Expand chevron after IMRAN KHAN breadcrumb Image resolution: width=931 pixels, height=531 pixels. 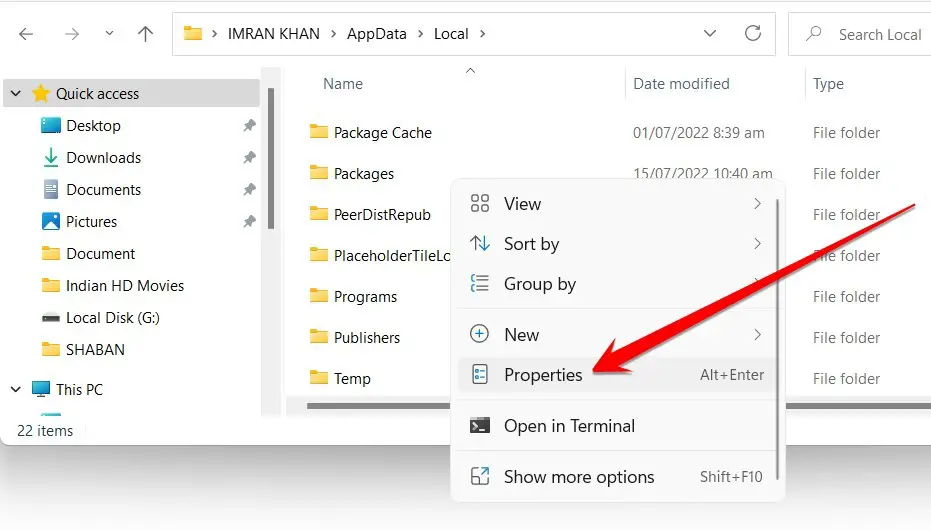coord(333,34)
